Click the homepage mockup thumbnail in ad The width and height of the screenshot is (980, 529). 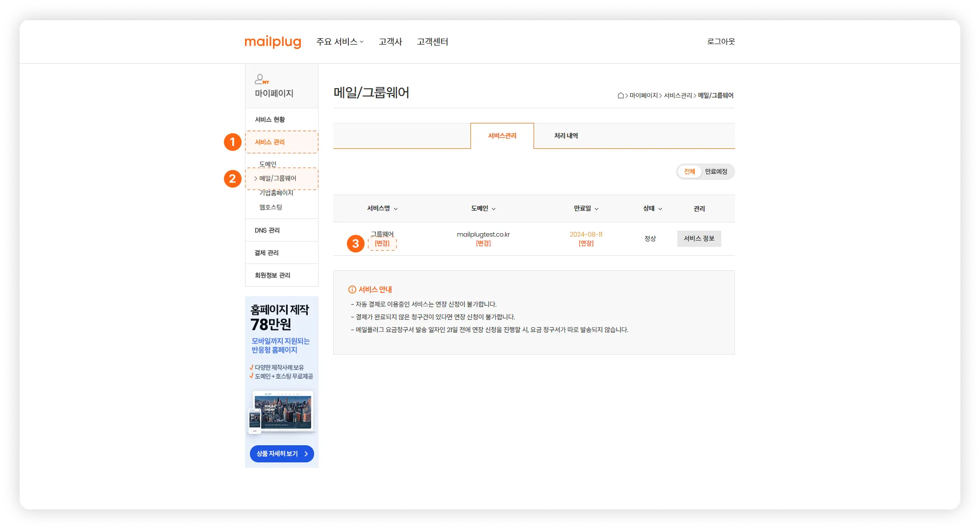tap(282, 412)
